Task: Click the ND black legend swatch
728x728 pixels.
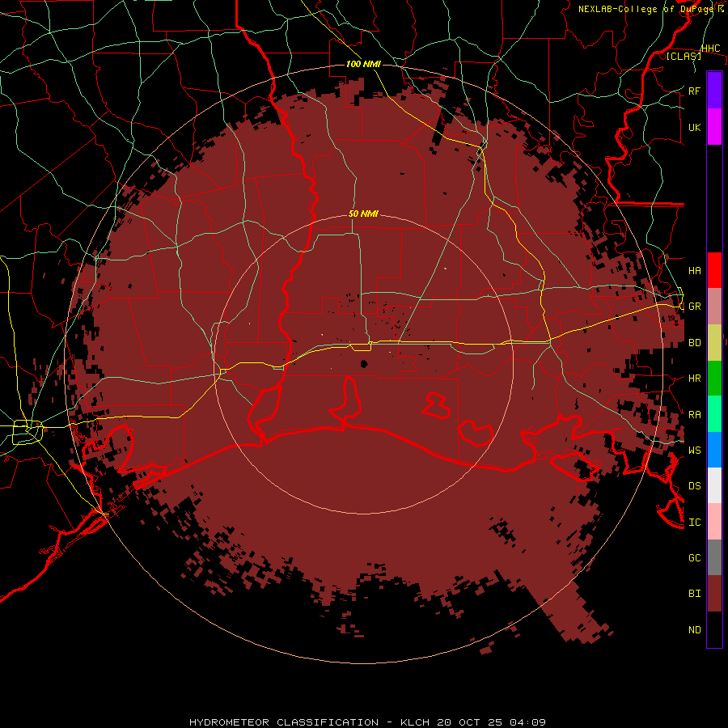Action: (x=714, y=629)
